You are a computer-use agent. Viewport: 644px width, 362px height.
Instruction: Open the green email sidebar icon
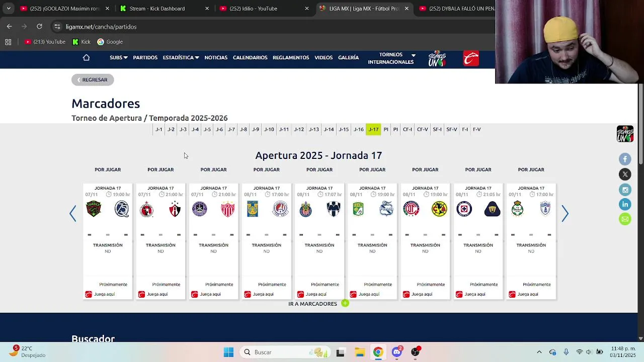pos(625,219)
